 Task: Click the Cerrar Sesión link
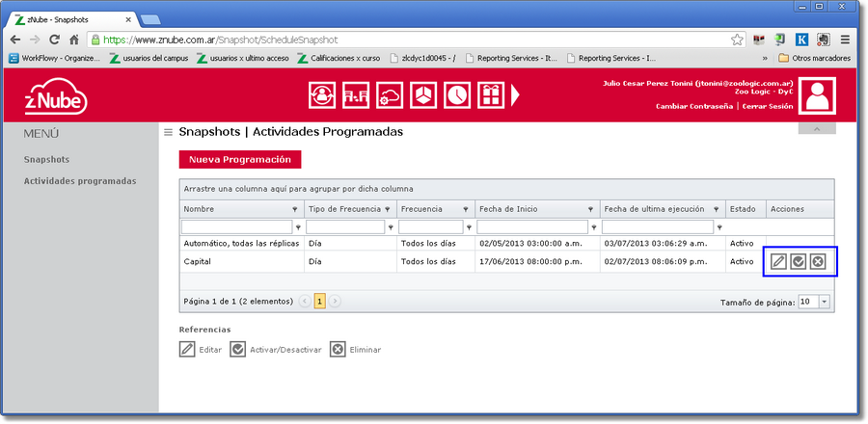click(769, 106)
